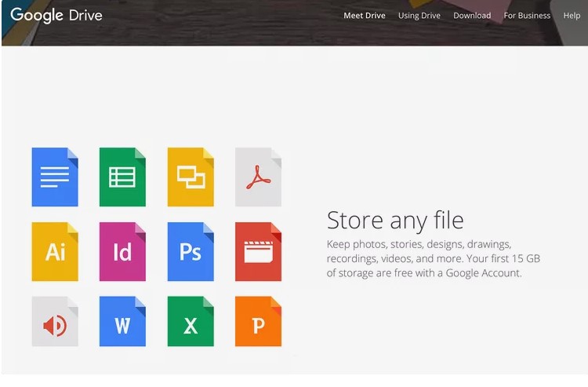The image size is (588, 387).
Task: Go to Using Drive page
Action: pos(419,16)
